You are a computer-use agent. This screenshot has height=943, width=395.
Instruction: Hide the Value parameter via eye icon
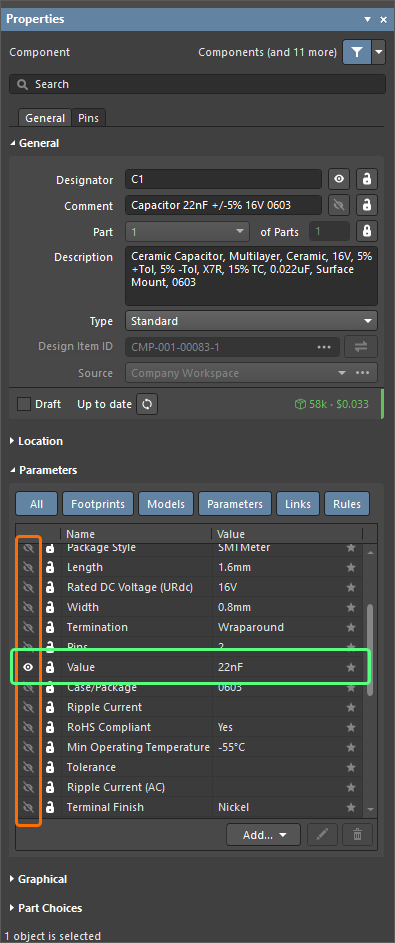27,668
